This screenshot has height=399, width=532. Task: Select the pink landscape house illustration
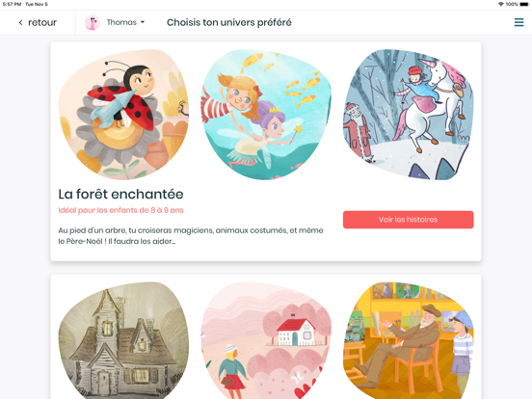[266, 340]
